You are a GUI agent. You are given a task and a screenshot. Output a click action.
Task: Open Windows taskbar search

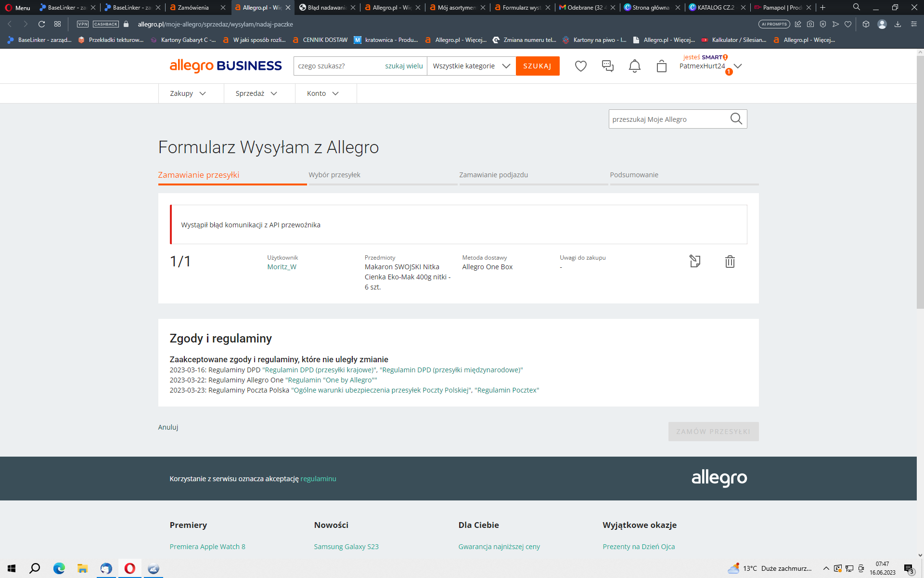click(35, 568)
